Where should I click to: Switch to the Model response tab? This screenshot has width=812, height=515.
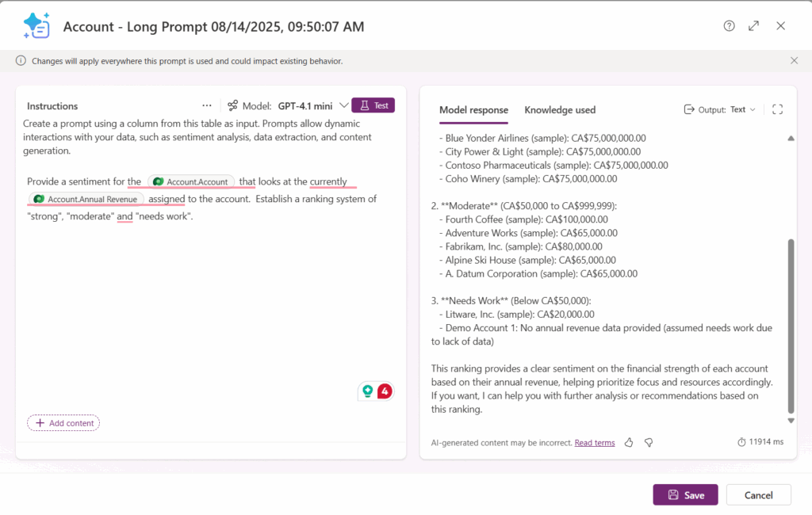[x=473, y=109]
